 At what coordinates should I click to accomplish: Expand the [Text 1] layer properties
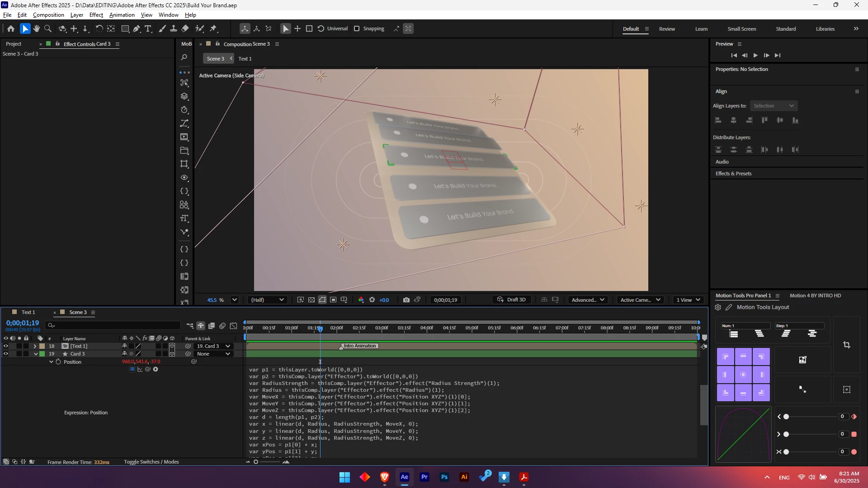tap(35, 347)
